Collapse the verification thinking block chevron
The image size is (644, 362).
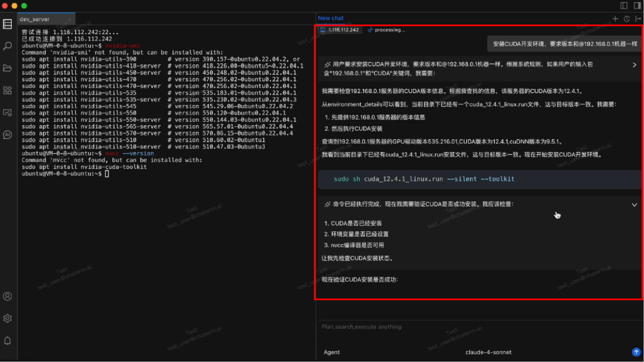634,205
